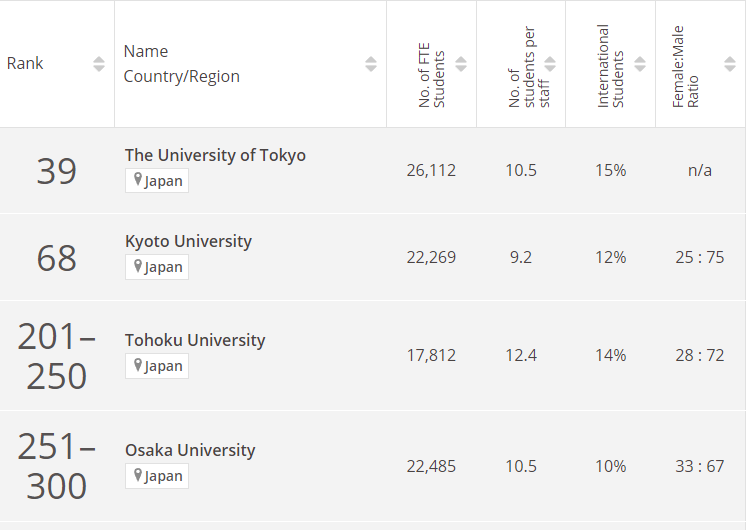The height and width of the screenshot is (530, 746).
Task: Sort by No. of FTE Students arrows
Action: [x=461, y=64]
